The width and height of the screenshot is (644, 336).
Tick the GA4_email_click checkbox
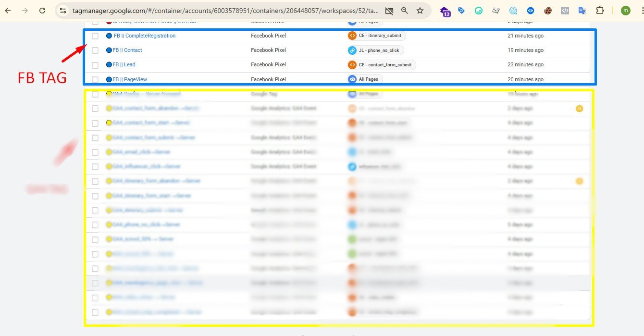point(95,152)
